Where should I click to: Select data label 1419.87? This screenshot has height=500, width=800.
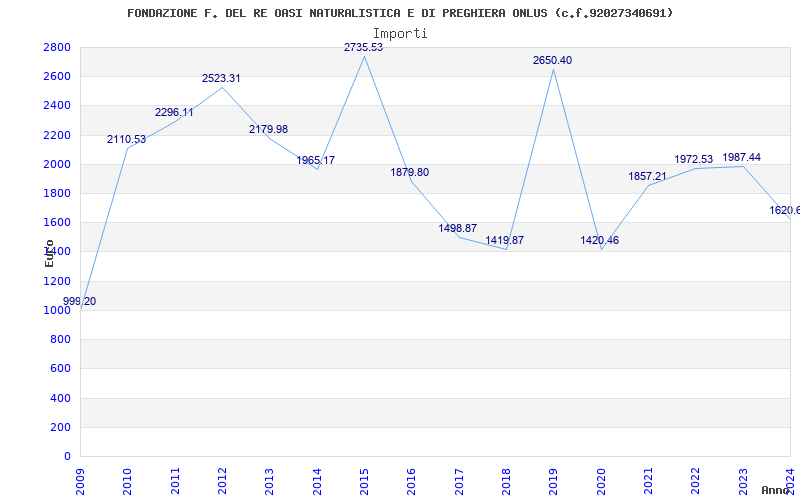point(505,240)
